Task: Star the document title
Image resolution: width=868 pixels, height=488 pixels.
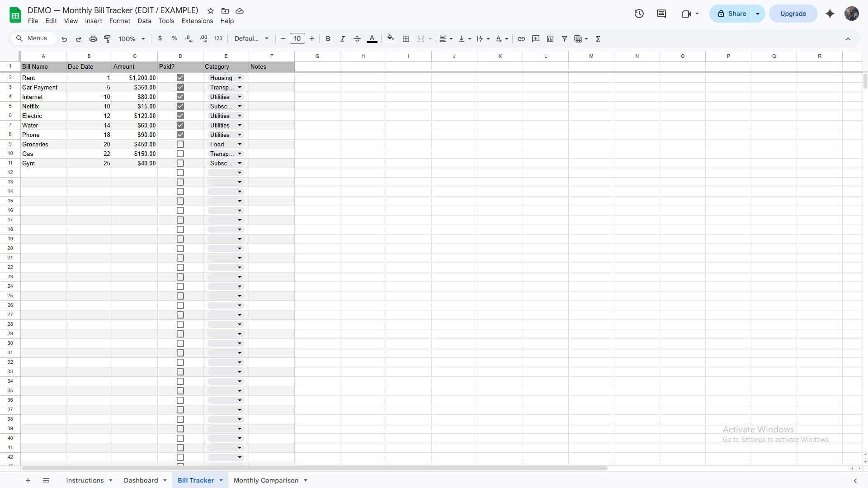Action: pyautogui.click(x=211, y=11)
